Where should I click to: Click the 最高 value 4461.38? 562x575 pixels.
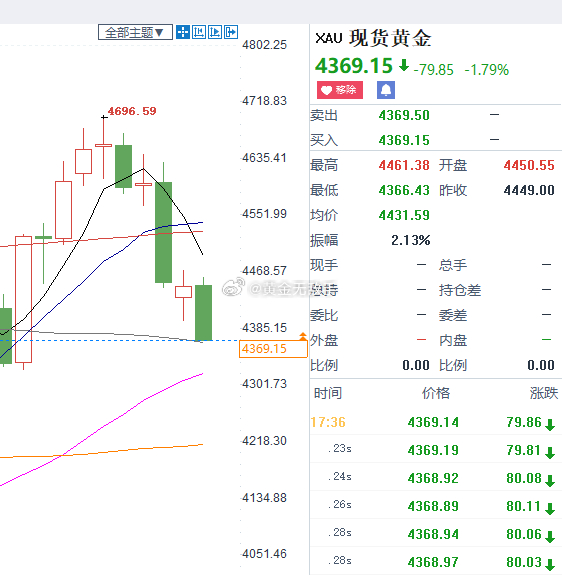(404, 165)
